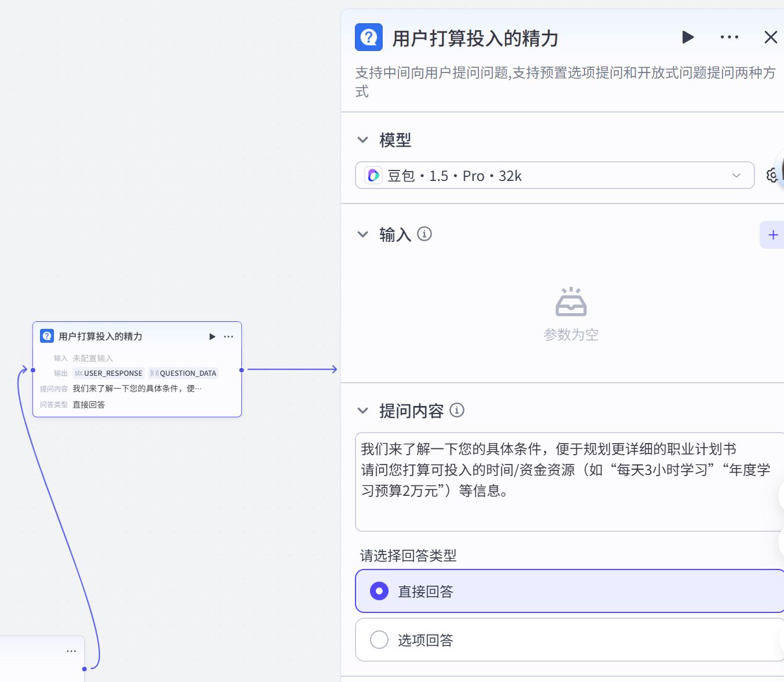The height and width of the screenshot is (682, 784).
Task: Click the 豆包 model icon in the selector
Action: [x=373, y=175]
